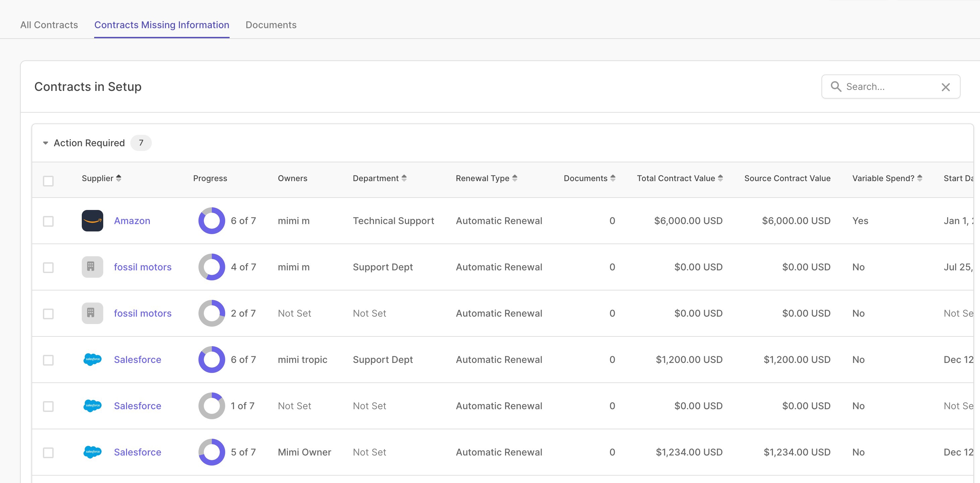Toggle the select-all header checkbox
Image resolution: width=980 pixels, height=483 pixels.
point(48,181)
